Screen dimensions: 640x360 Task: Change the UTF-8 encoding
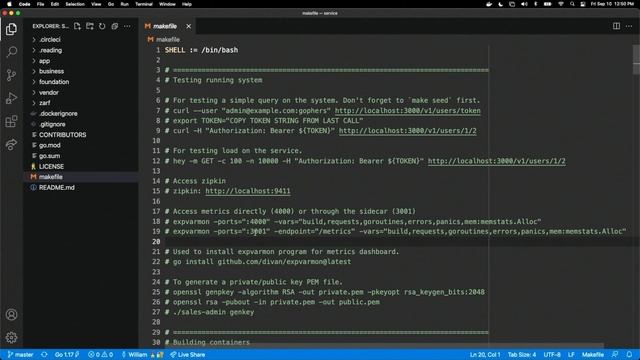pyautogui.click(x=552, y=355)
